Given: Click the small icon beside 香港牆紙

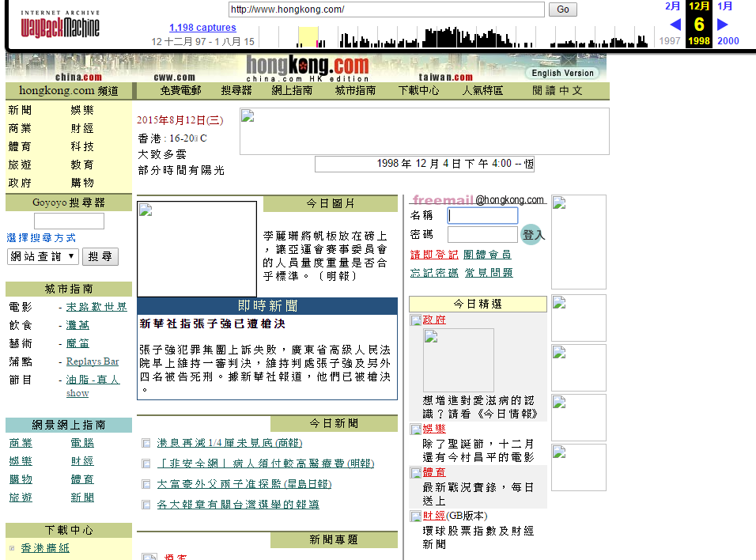Looking at the screenshot, I should [12, 548].
